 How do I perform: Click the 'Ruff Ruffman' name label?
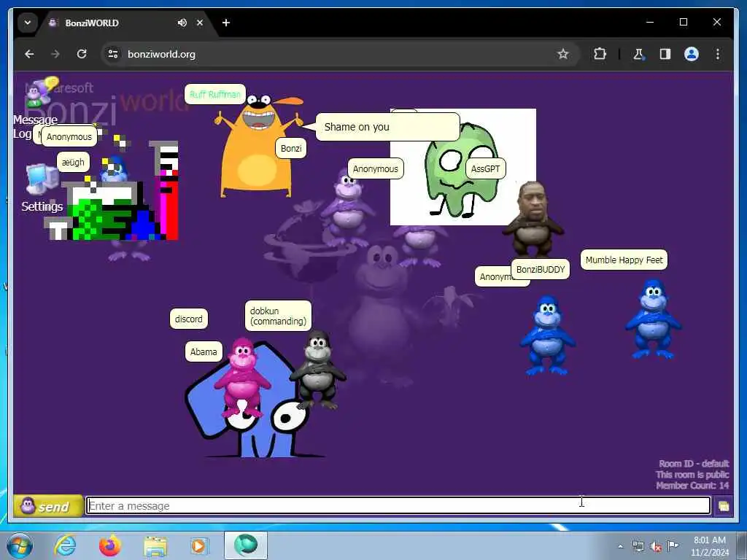pyautogui.click(x=215, y=94)
